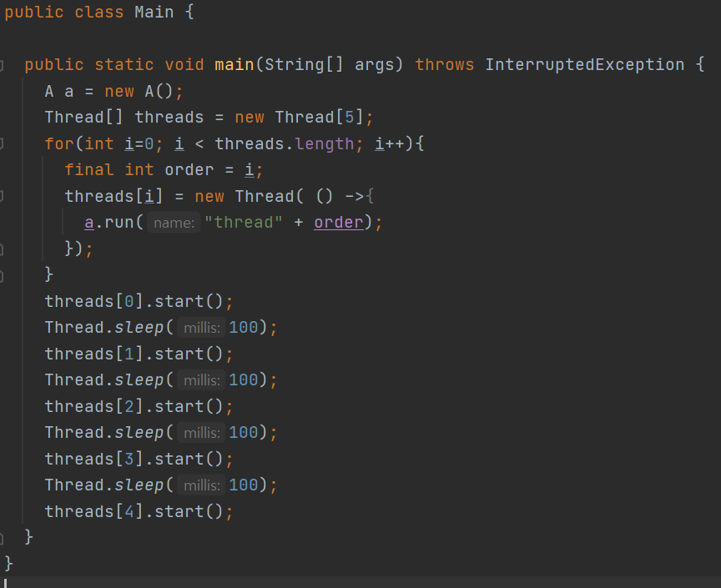Image resolution: width=721 pixels, height=588 pixels.
Task: Click the "static" keyword in the method signature
Action: pos(124,64)
